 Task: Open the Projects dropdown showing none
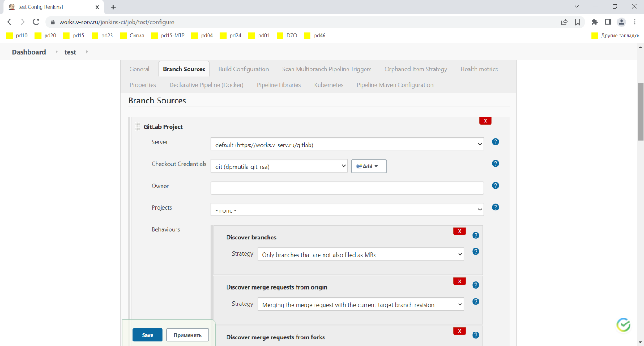(x=347, y=210)
